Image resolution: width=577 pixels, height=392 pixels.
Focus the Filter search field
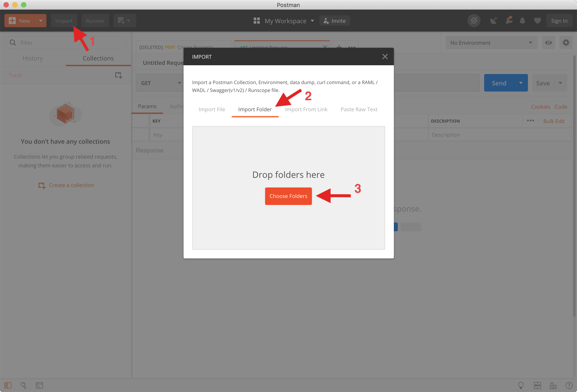coord(65,43)
